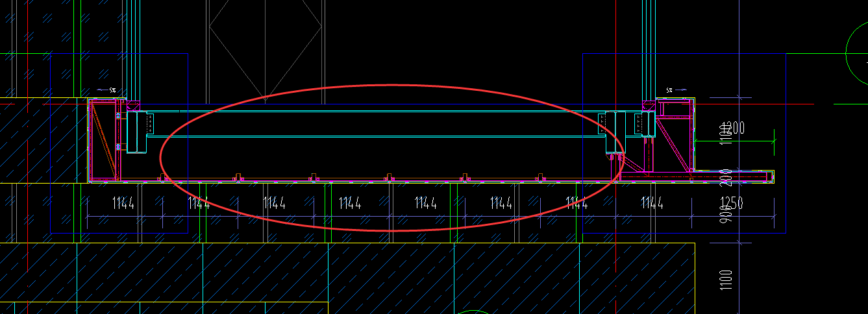
Task: Select the left cyan connector block
Action: (x=137, y=132)
